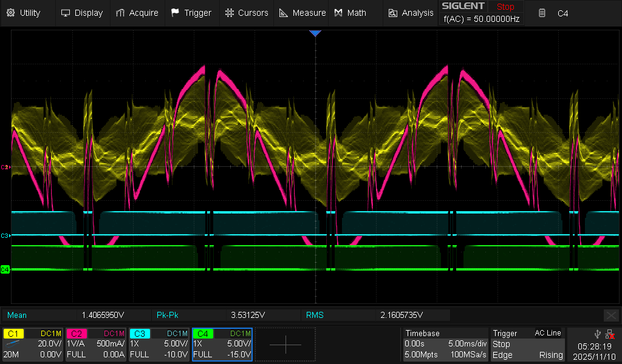Click the Analysis icon in top bar
The height and width of the screenshot is (364, 622).
coord(393,13)
